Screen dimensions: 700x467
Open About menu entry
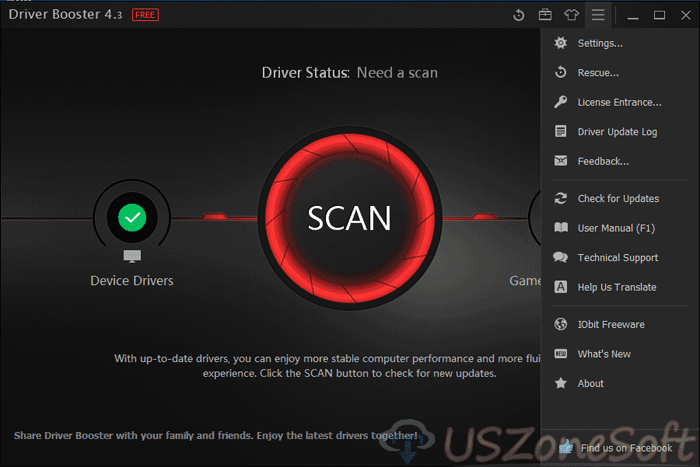tap(590, 384)
